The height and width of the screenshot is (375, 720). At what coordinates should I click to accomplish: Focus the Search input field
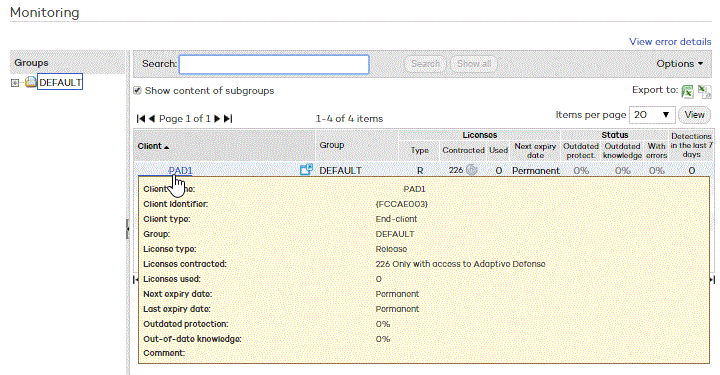(274, 64)
